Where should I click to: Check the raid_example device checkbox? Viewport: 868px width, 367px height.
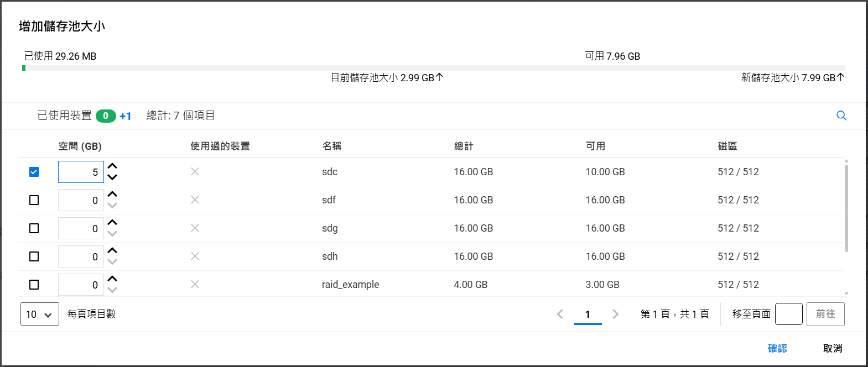click(34, 285)
